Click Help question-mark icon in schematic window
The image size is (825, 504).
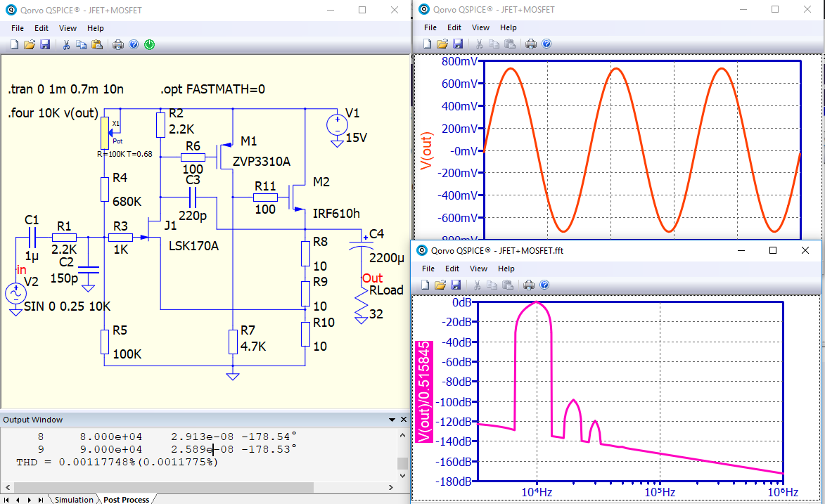pos(134,45)
